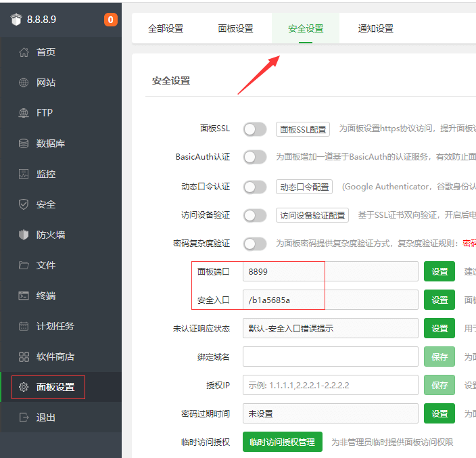The height and width of the screenshot is (458, 476).
Task: Enable the 密码复杂度验证 switch
Action: [255, 244]
